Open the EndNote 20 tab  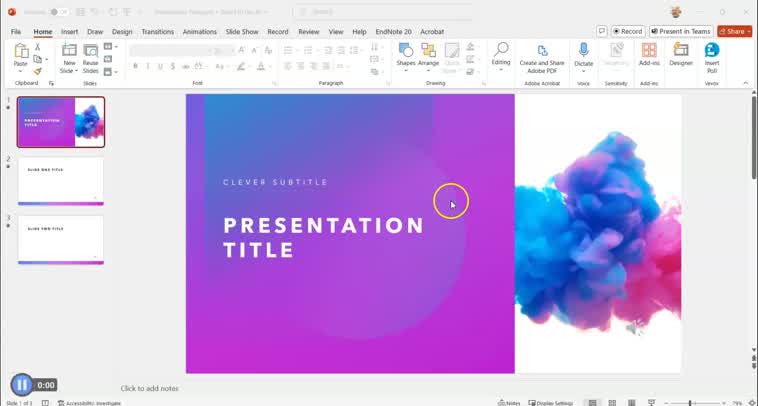pos(394,31)
